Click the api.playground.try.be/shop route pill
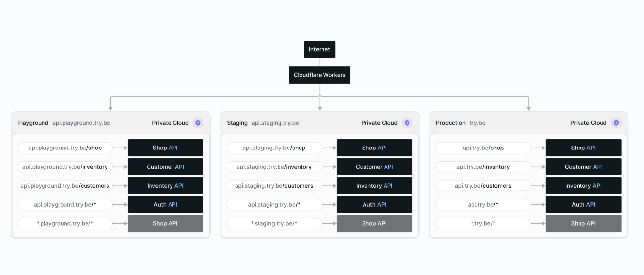 (x=65, y=148)
